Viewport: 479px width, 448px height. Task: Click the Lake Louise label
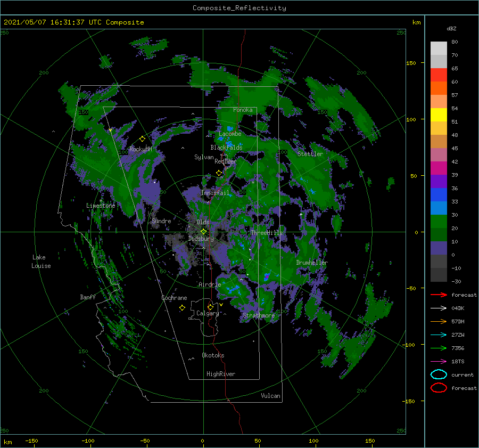pyautogui.click(x=41, y=262)
